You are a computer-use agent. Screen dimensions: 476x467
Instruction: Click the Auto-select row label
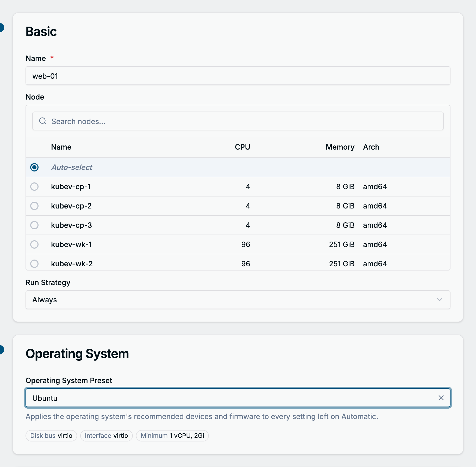[x=72, y=167]
